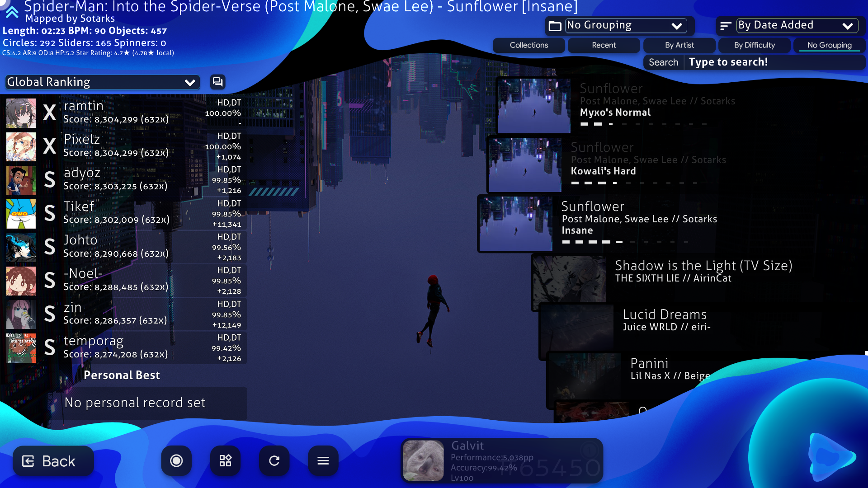Open ramtin's avatar in leaderboard
868x488 pixels.
pos(21,113)
